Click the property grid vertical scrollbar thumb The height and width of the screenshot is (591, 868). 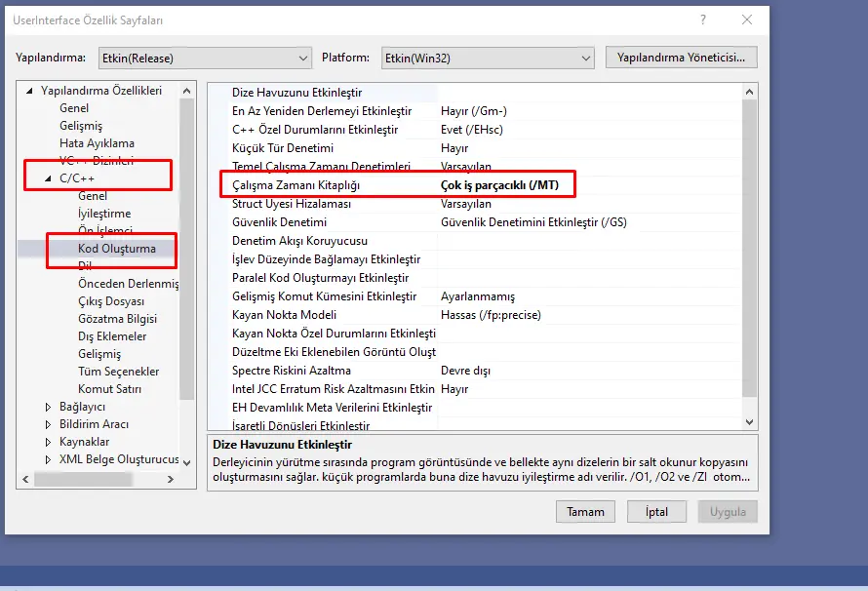tap(750, 248)
